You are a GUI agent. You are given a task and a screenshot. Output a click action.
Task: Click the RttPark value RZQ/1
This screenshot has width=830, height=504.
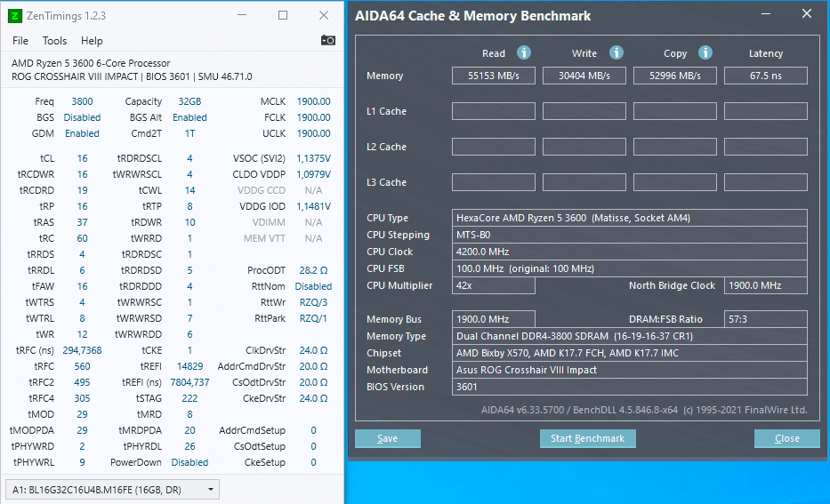313,318
